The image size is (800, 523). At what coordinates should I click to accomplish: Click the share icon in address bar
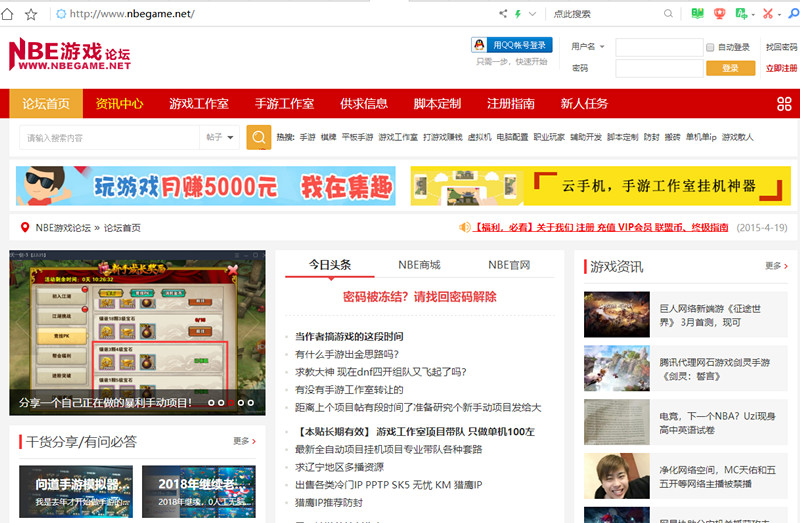503,14
